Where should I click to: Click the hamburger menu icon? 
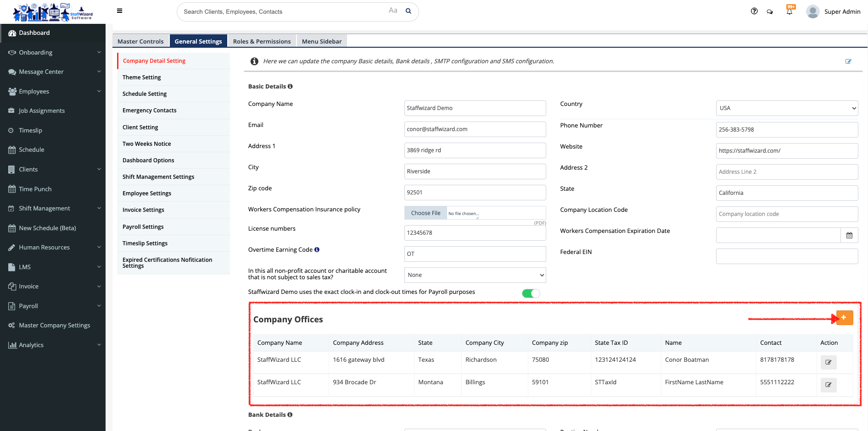(119, 11)
